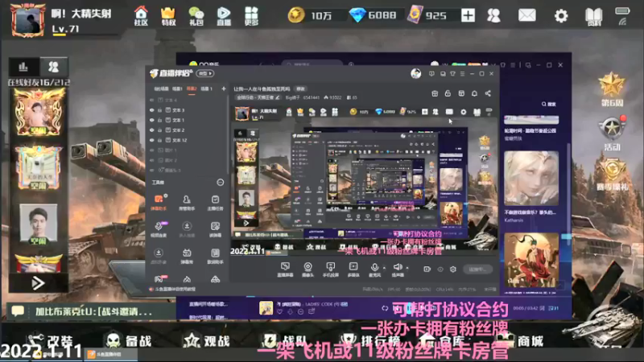The width and height of the screenshot is (644, 362).
Task: Expand friend list with the double arrow
Action: pyautogui.click(x=38, y=283)
